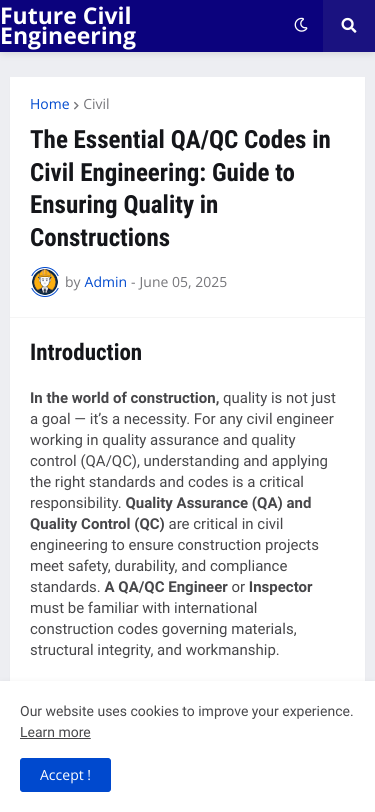Click the 'by' label beside the author
Image resolution: width=375 pixels, height=812 pixels.
pos(73,282)
